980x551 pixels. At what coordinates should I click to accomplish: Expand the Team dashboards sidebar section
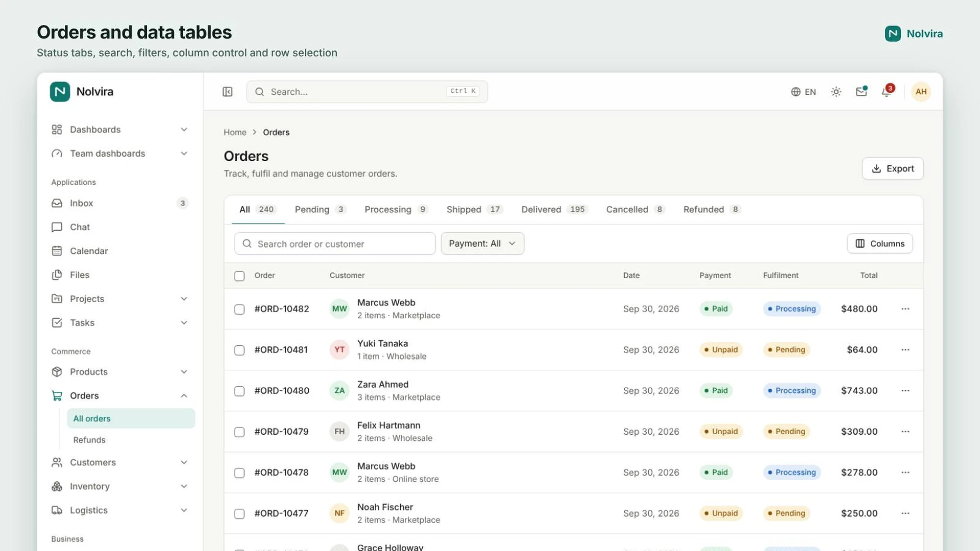[119, 154]
